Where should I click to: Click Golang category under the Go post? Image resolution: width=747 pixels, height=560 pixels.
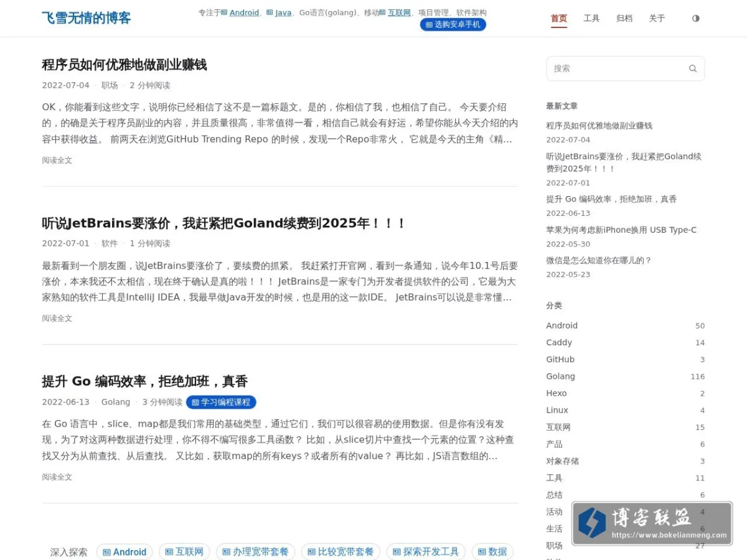[116, 402]
